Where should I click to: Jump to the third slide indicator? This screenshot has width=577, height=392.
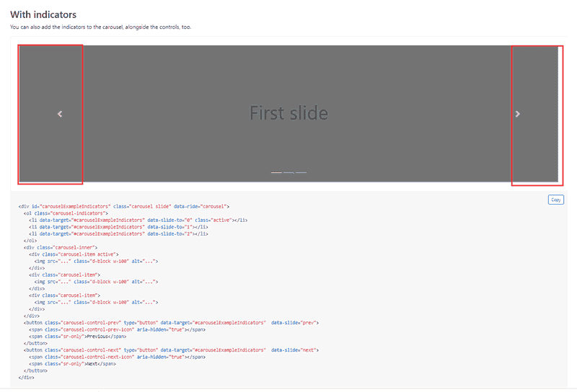pyautogui.click(x=301, y=172)
